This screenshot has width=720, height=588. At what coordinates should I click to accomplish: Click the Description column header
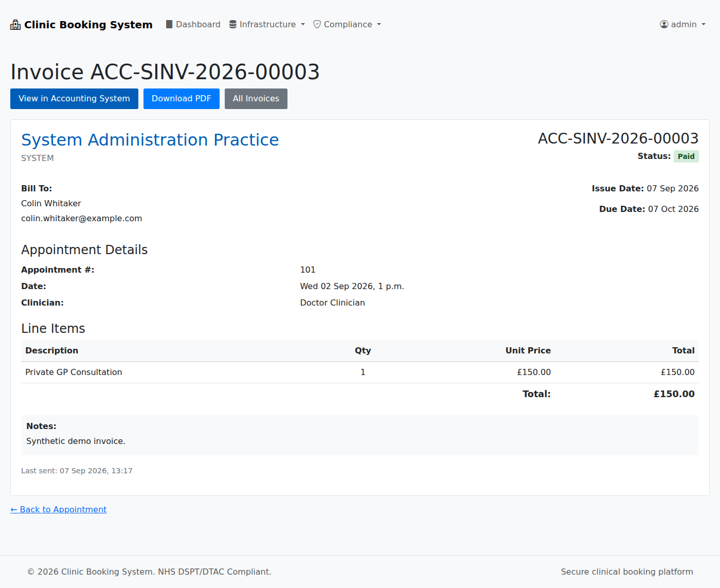pos(52,350)
